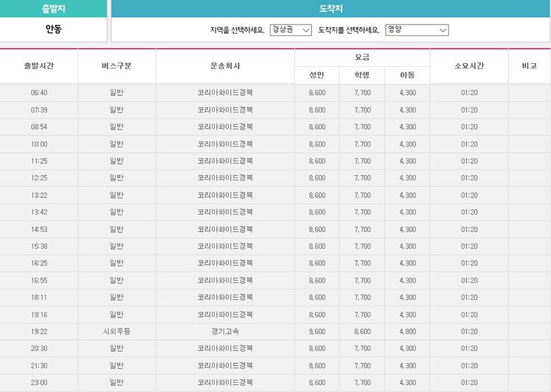
Task: Click the 아동 fare sub-header
Action: click(x=407, y=75)
